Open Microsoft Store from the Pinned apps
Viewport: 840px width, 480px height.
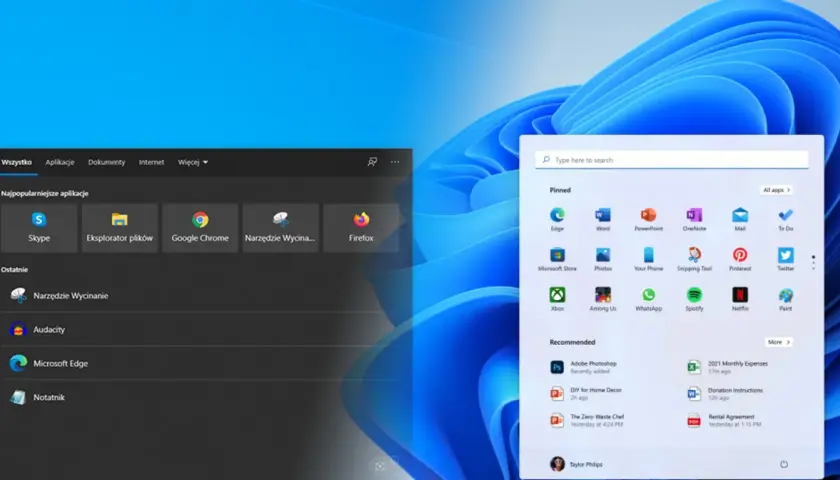click(x=557, y=260)
